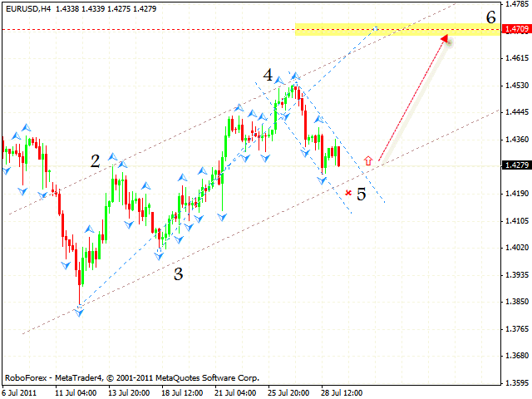Select wave label 6 above the target zone
The height and width of the screenshot is (399, 532).
click(x=490, y=17)
